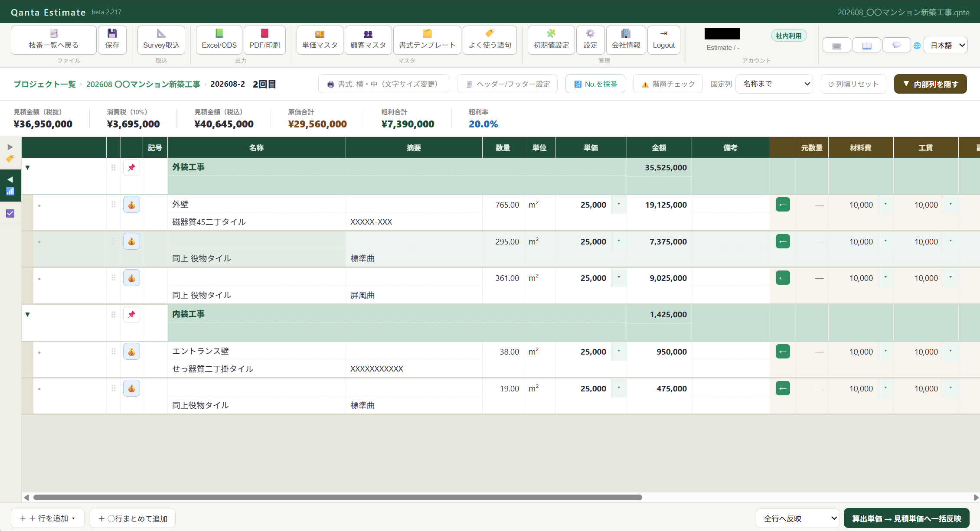The height and width of the screenshot is (531, 980).
Task: Click the Logout button
Action: coord(664,40)
